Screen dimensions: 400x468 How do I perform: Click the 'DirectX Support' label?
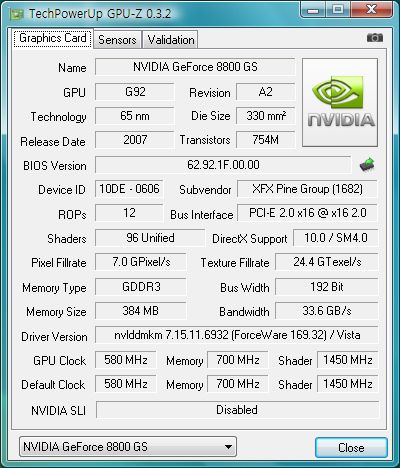tap(250, 239)
